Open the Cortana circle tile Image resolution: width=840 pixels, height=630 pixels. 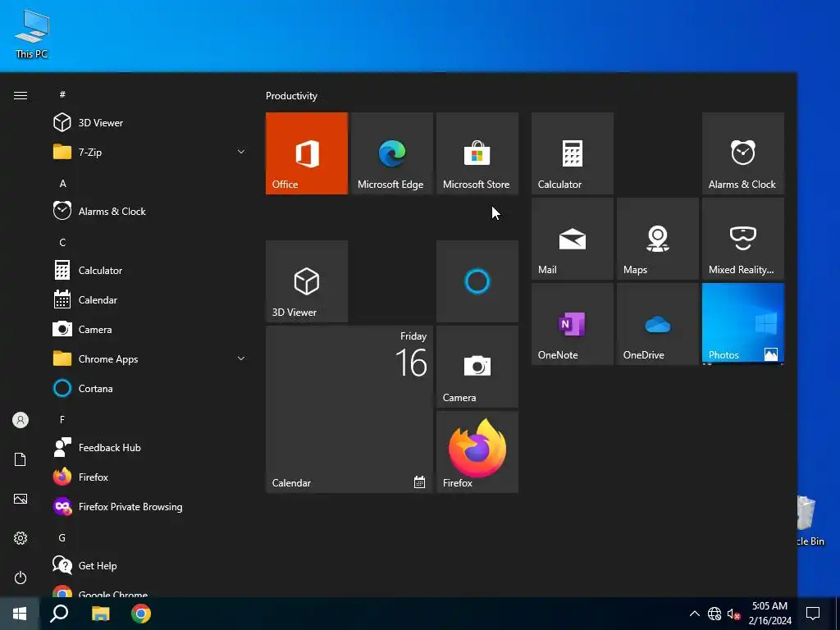click(x=477, y=281)
